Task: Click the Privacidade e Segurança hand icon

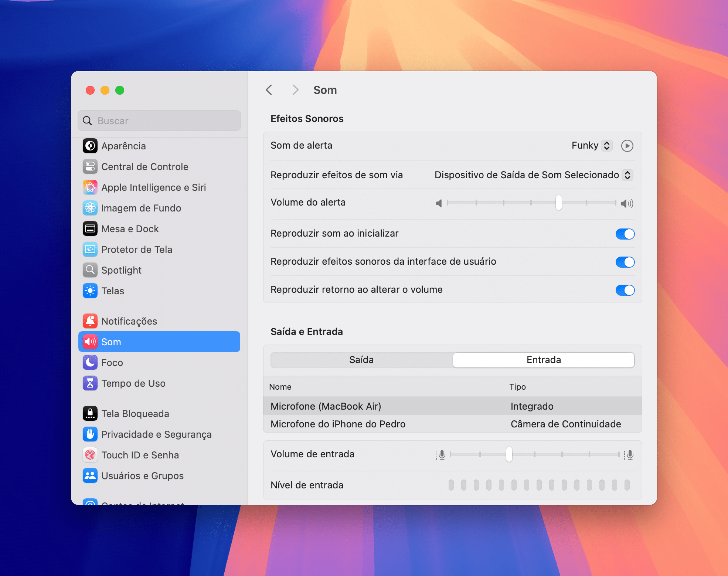Action: [90, 434]
